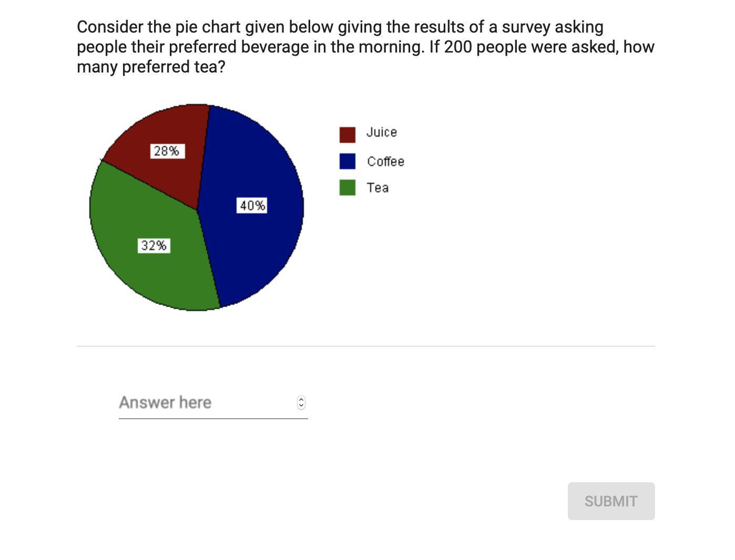Click the blue Coffee legend swatch

click(347, 161)
